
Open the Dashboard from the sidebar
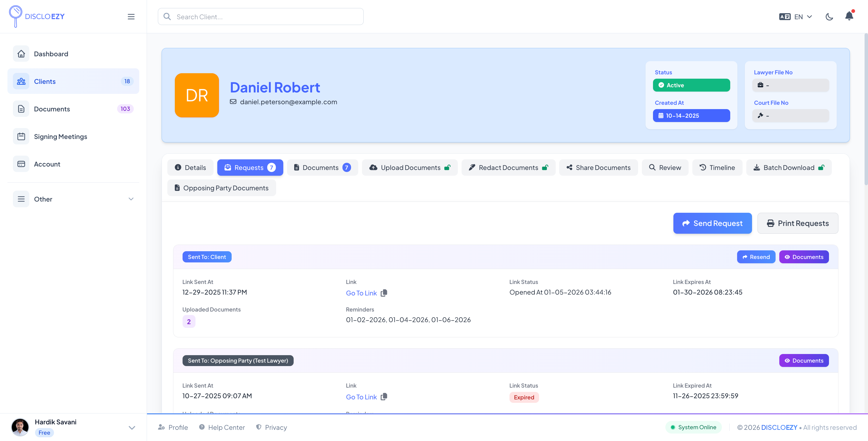[x=51, y=54]
